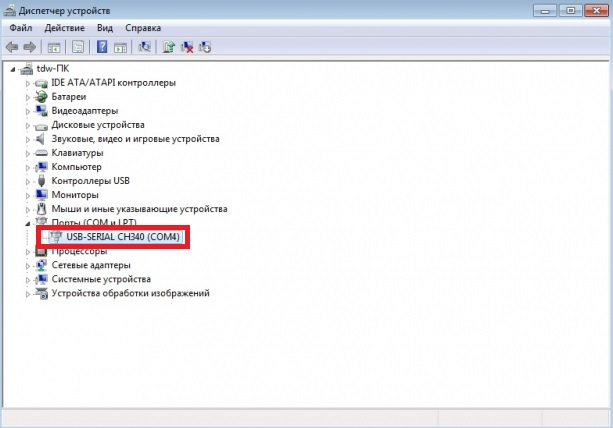Expand IDE ATA/ATAPI контроллеры node
This screenshot has width=613, height=428.
[x=28, y=83]
